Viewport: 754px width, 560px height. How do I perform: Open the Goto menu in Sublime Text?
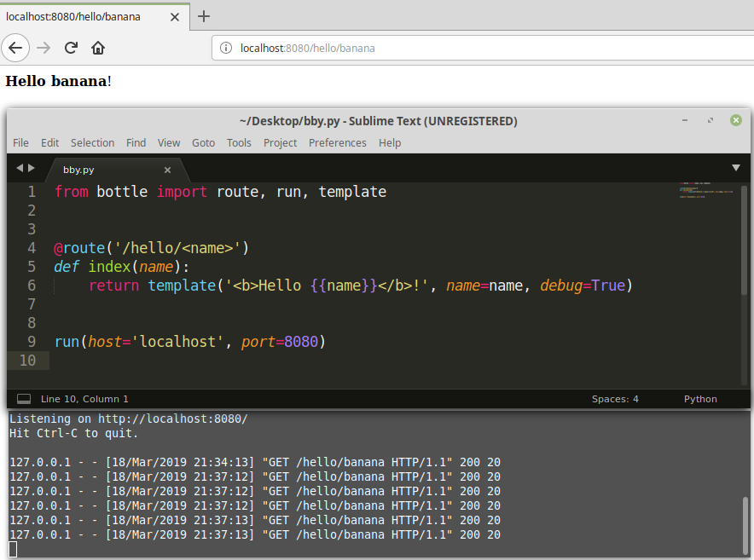point(203,142)
